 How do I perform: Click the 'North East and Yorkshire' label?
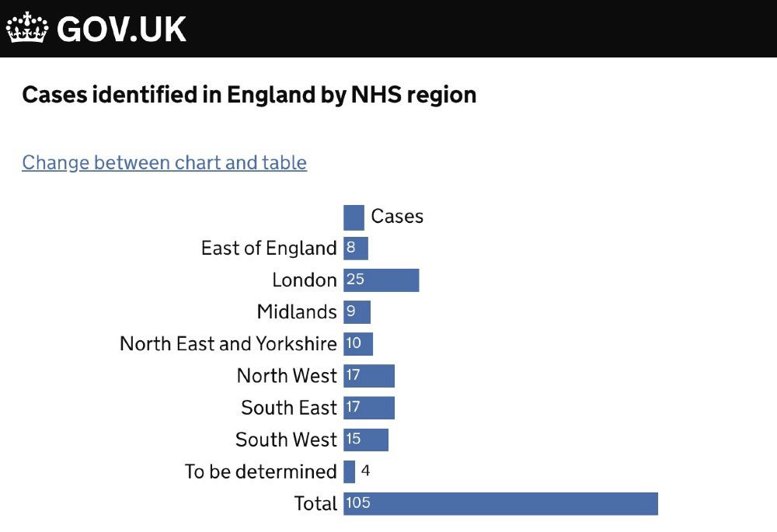(x=228, y=344)
